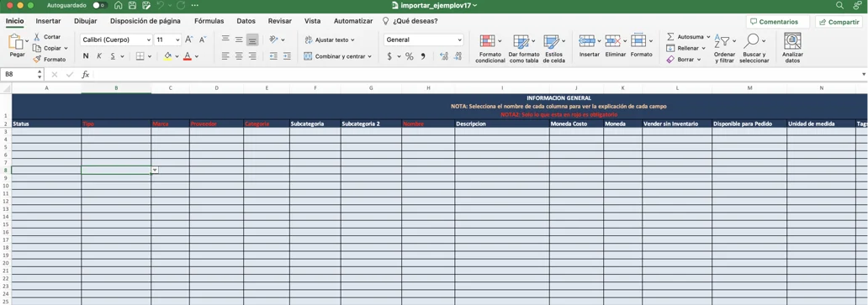
Task: Click the decrease decimals icon
Action: coord(458,56)
